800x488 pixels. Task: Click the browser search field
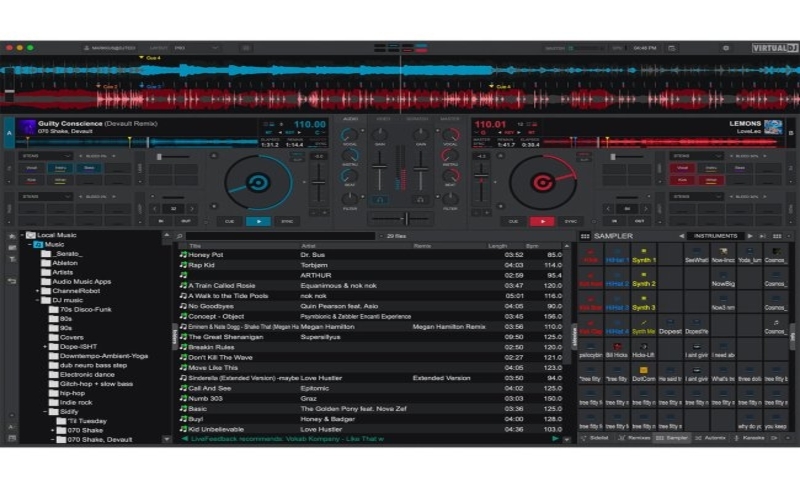point(281,236)
